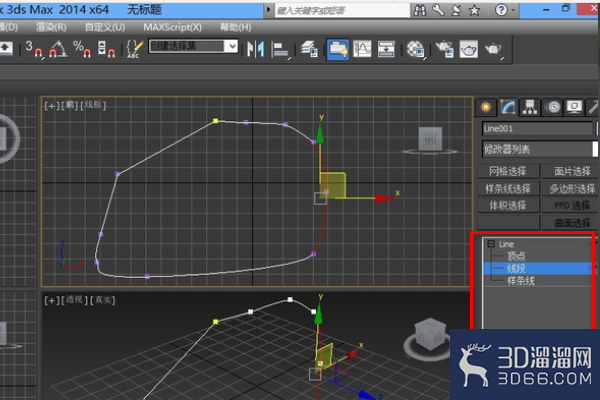
Task: Click the yellow XY plane gizmo handle
Action: [x=333, y=185]
